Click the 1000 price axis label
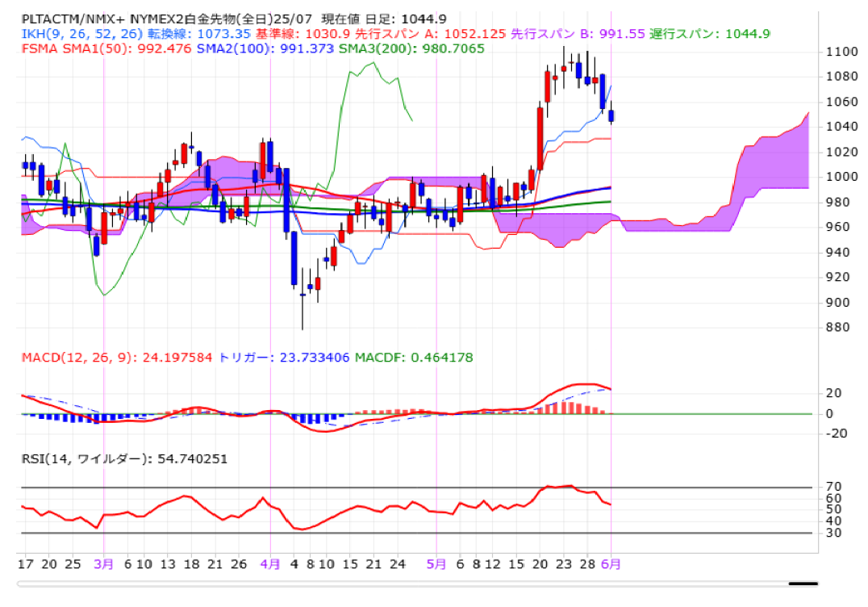 841,178
